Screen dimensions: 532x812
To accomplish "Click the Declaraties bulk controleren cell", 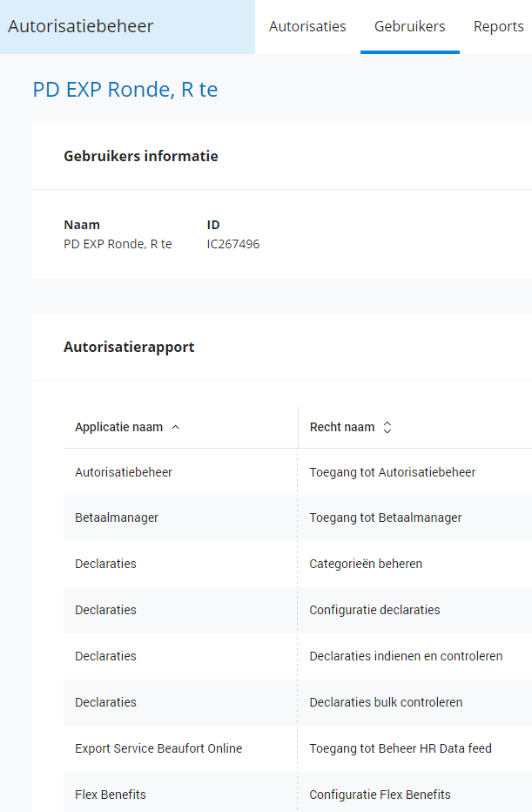I will click(386, 702).
